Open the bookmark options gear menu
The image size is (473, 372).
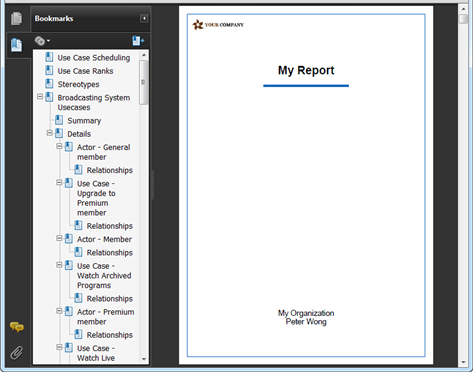(x=42, y=41)
